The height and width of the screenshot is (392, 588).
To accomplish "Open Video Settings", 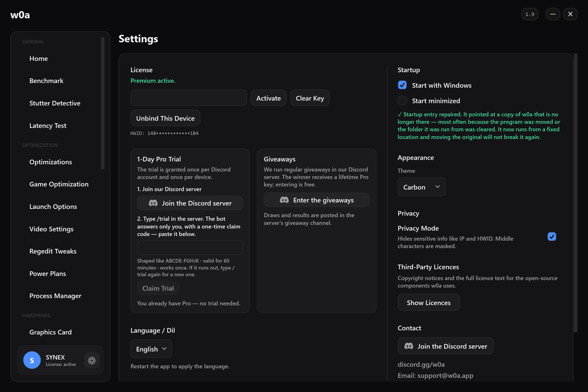I will tap(52, 229).
